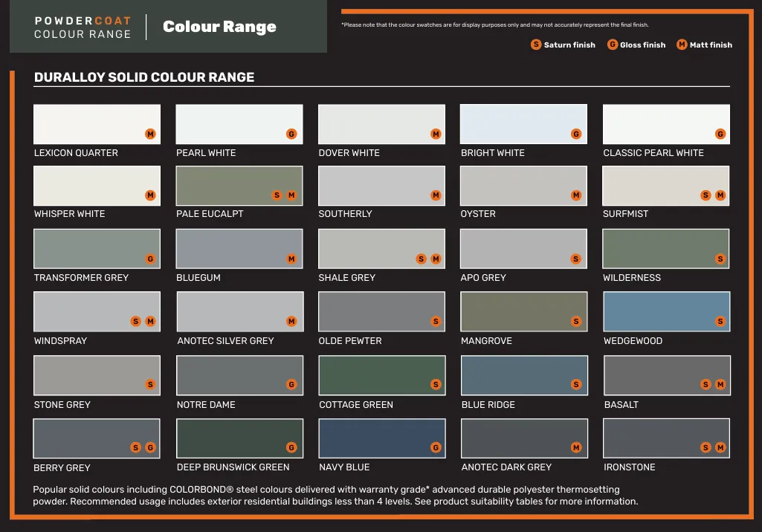Click the Gloss badge on Deep Brunswick Green
Viewport: 762px width, 532px height.
[x=293, y=447]
